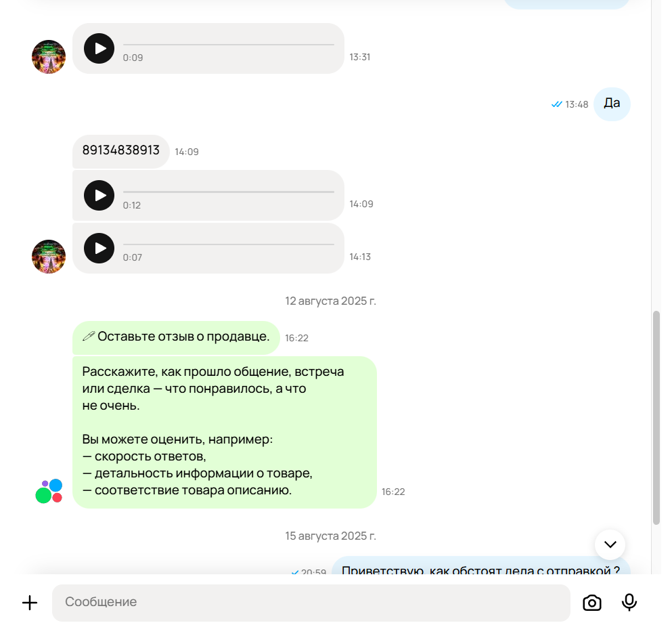
Task: Click the microphone icon to record voice
Action: point(629,603)
